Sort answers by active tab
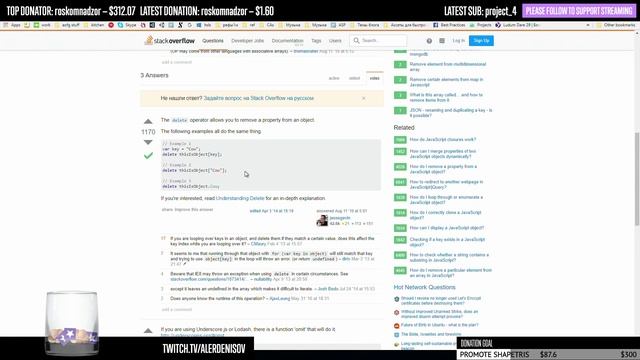 pyautogui.click(x=334, y=78)
